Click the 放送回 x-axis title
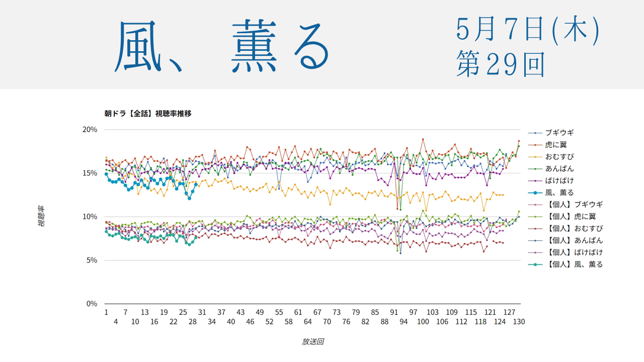Screen dimensions: 644x362 tap(313, 341)
